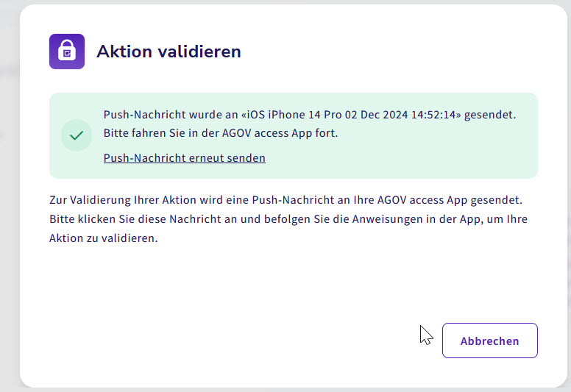Click the green checkmark success icon
This screenshot has height=392, width=571.
pyautogui.click(x=77, y=135)
